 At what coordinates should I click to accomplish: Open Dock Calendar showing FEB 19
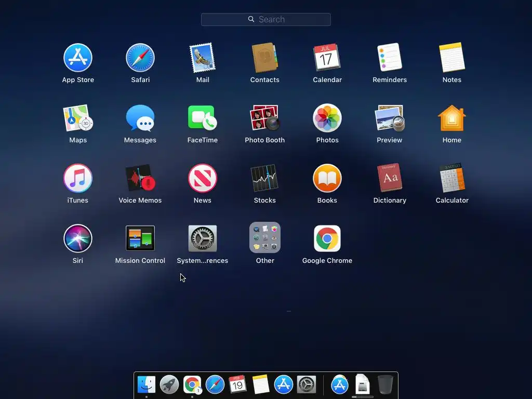point(237,384)
